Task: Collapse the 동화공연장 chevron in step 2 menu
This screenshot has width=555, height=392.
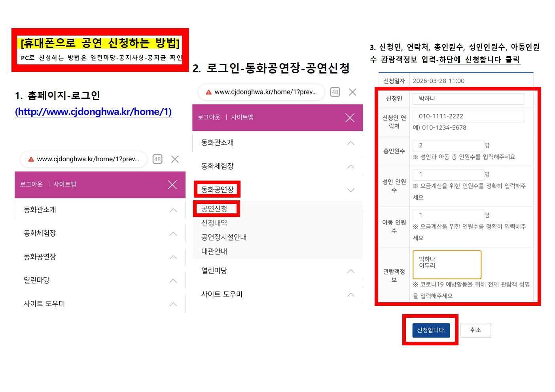Action: pyautogui.click(x=350, y=190)
